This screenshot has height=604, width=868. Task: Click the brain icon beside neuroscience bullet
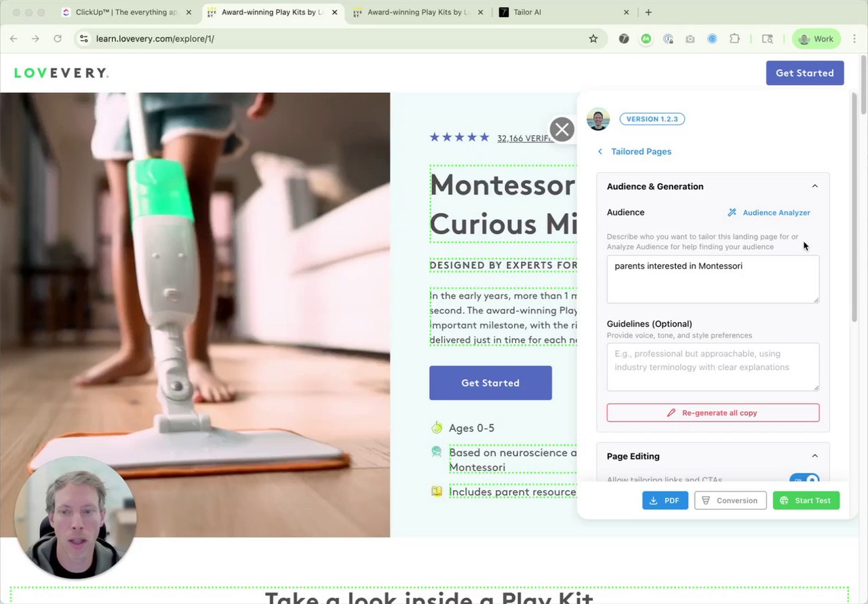(x=437, y=452)
